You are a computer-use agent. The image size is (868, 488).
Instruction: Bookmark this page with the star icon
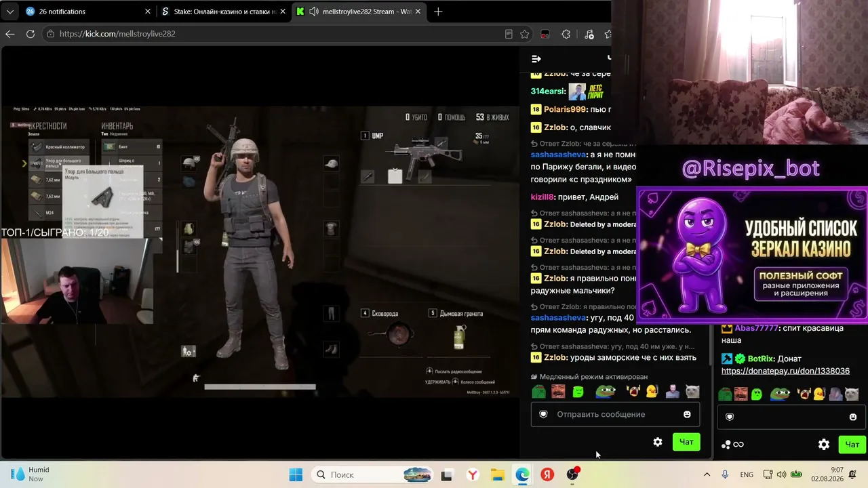point(525,34)
